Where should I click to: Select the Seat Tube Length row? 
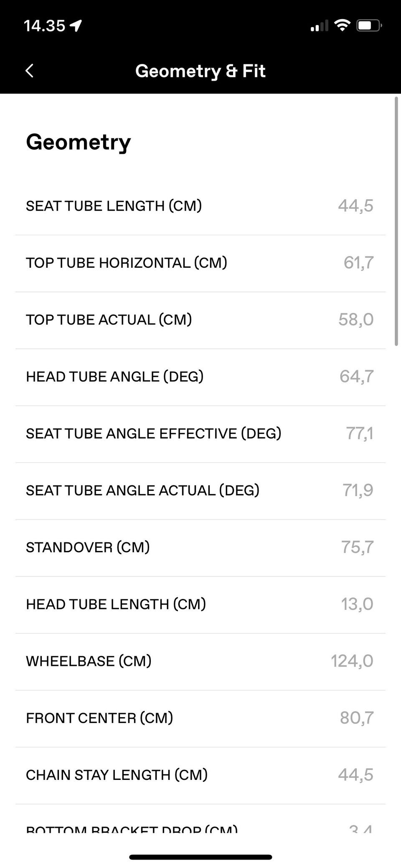(x=200, y=206)
